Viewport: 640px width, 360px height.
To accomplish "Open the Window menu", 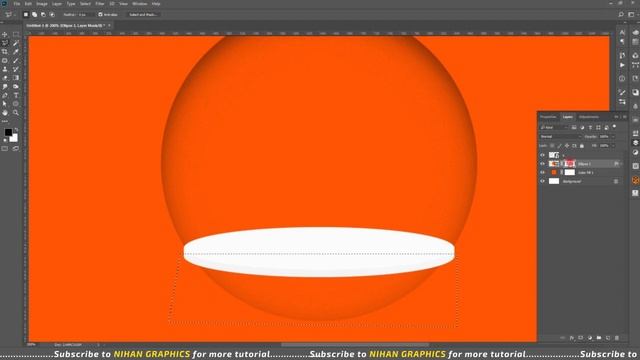I will pyautogui.click(x=140, y=4).
